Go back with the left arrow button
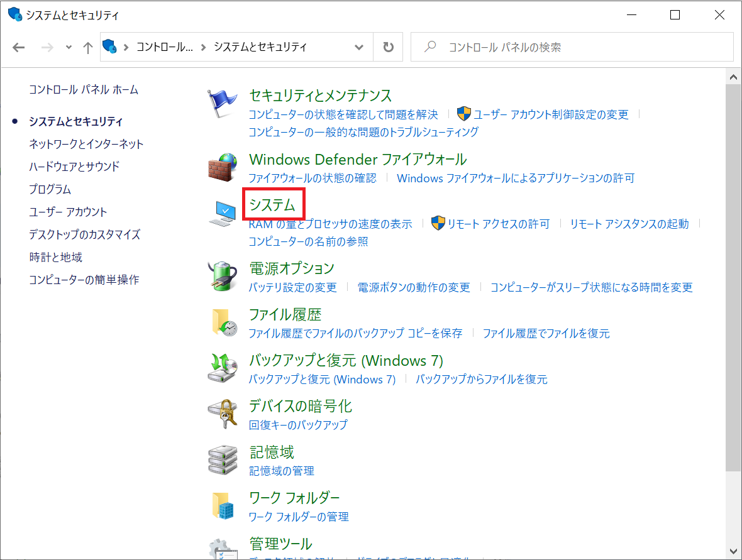This screenshot has width=742, height=560. (18, 47)
